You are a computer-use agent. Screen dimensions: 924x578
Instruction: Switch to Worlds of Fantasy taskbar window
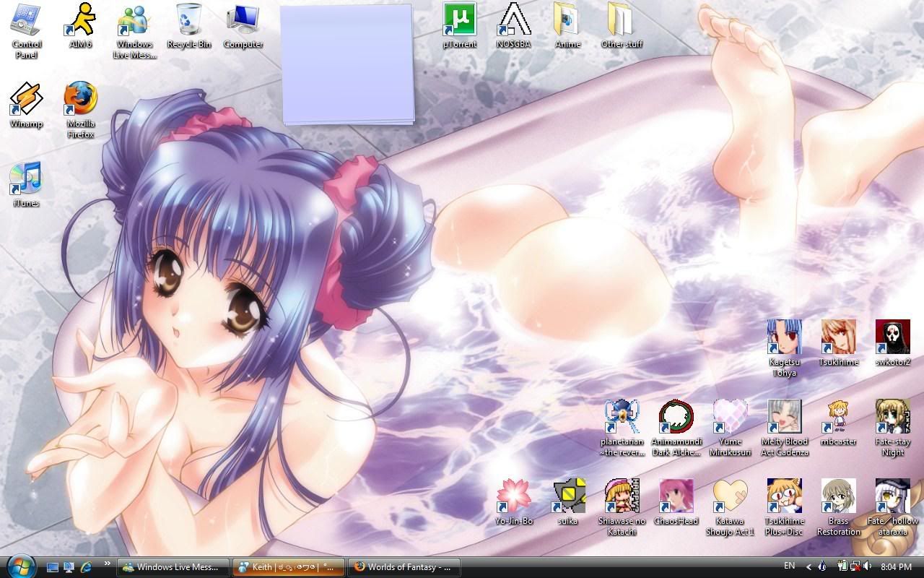(x=403, y=567)
